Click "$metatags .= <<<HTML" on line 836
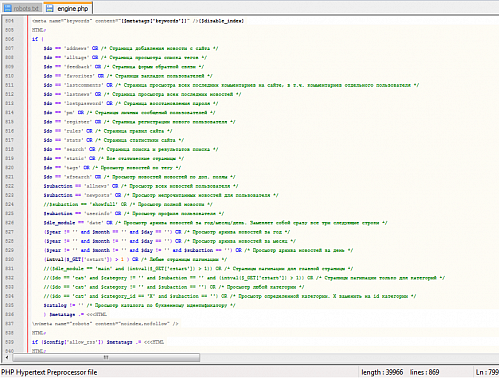499x378 pixels. (78, 314)
